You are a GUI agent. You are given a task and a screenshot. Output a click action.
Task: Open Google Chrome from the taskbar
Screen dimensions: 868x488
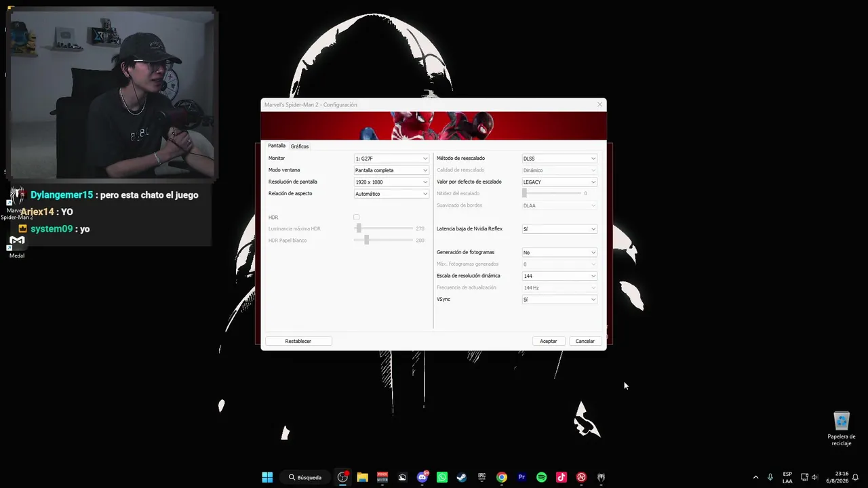[502, 477]
